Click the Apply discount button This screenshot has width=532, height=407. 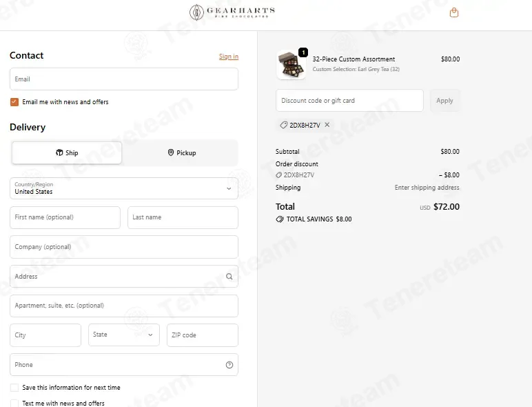(444, 101)
